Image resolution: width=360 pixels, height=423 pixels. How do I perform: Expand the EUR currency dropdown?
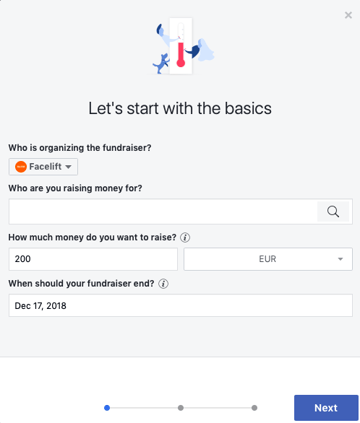click(x=268, y=259)
